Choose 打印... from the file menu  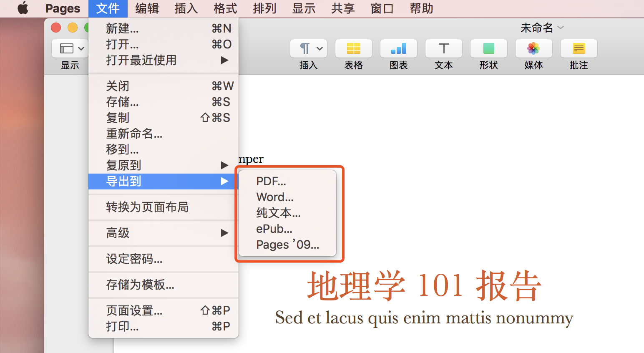[x=164, y=326]
